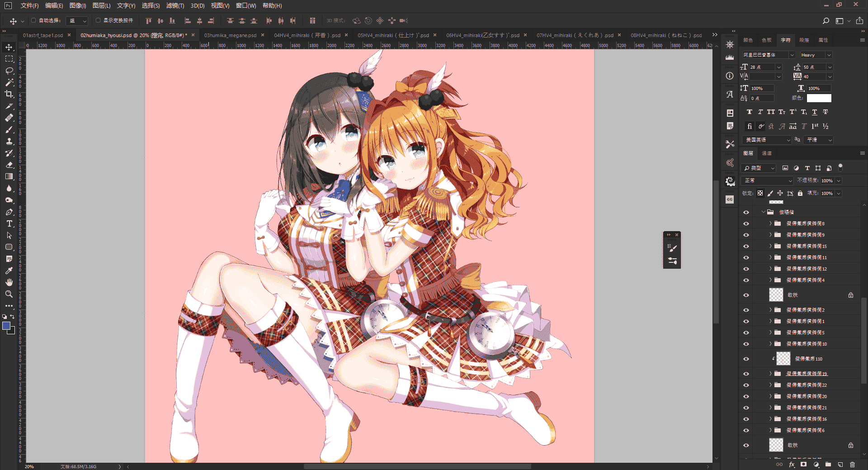
Task: Open the 正常 blend mode dropdown
Action: [x=768, y=180]
